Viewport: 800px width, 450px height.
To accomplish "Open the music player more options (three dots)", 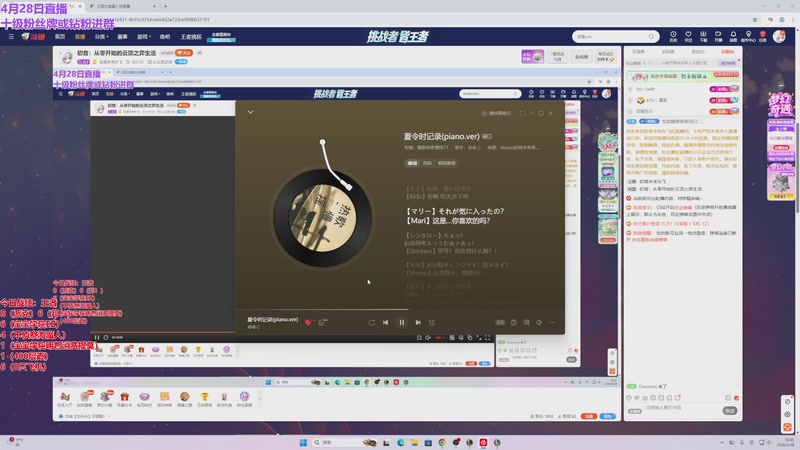I will [553, 322].
